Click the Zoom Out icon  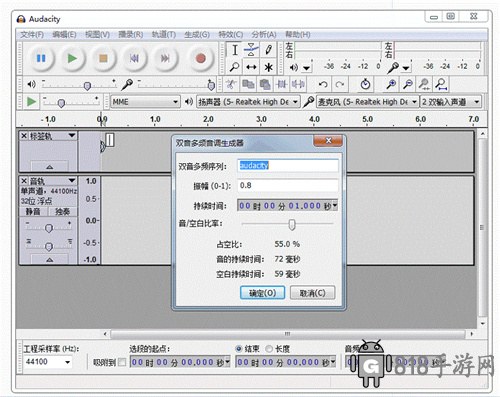(x=408, y=84)
